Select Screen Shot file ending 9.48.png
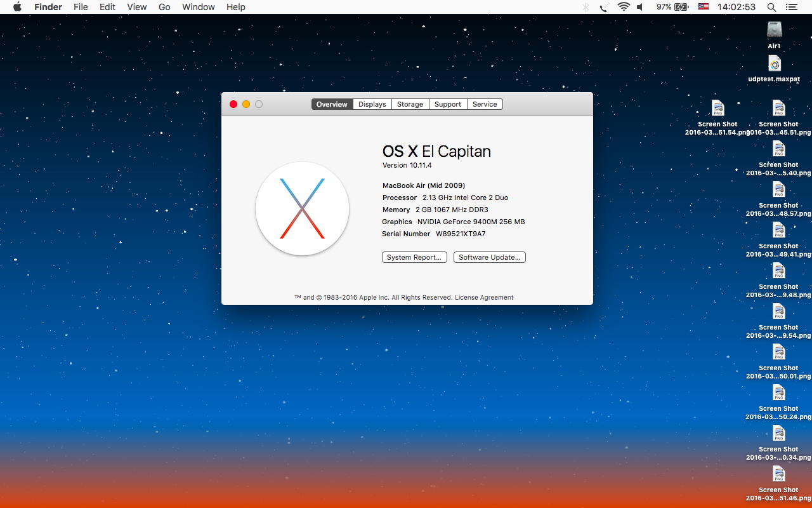The width and height of the screenshot is (812, 508). point(778,271)
